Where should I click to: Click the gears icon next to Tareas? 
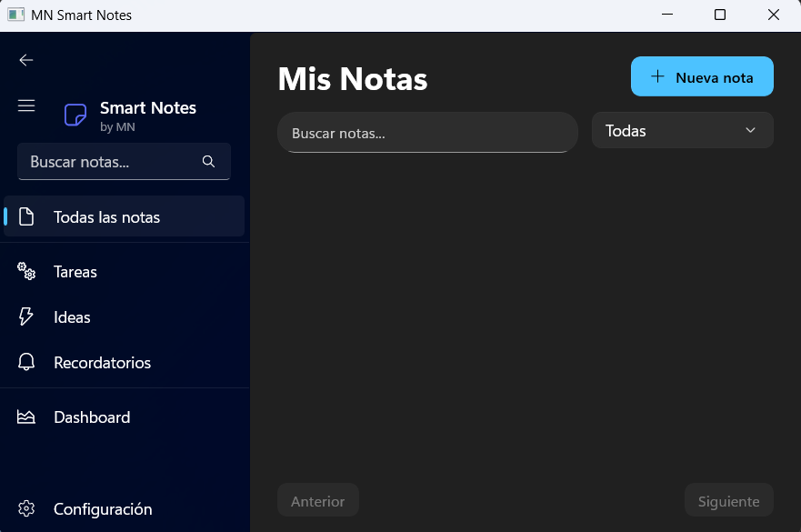[x=26, y=271]
